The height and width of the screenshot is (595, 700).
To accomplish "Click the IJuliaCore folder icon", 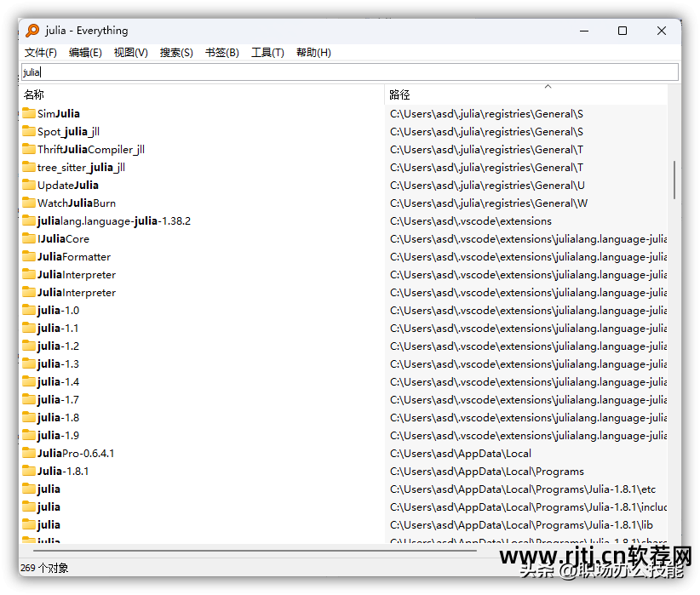I will [29, 237].
